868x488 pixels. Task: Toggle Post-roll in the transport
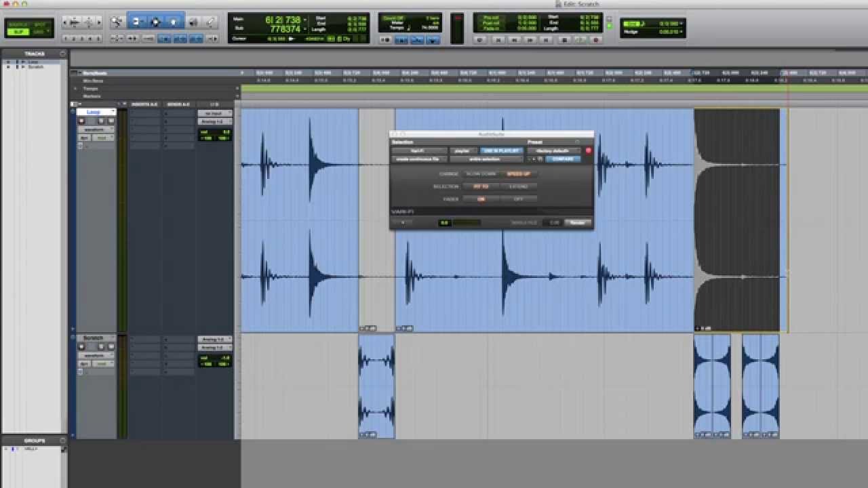tap(490, 23)
